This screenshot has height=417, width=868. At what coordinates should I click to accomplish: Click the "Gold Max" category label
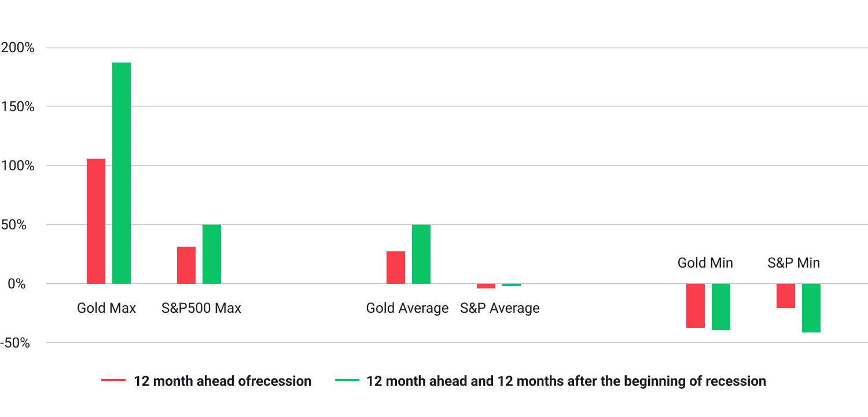(x=106, y=308)
